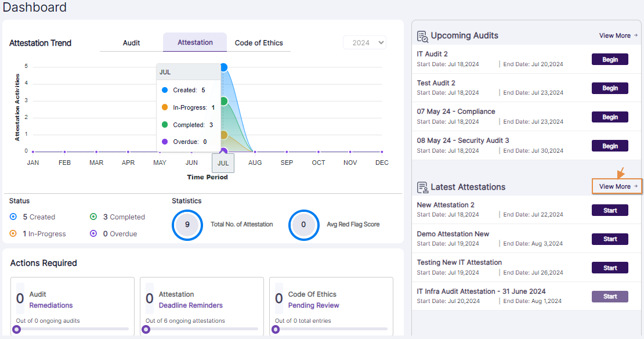
Task: Switch to the Audit tab
Action: (131, 42)
